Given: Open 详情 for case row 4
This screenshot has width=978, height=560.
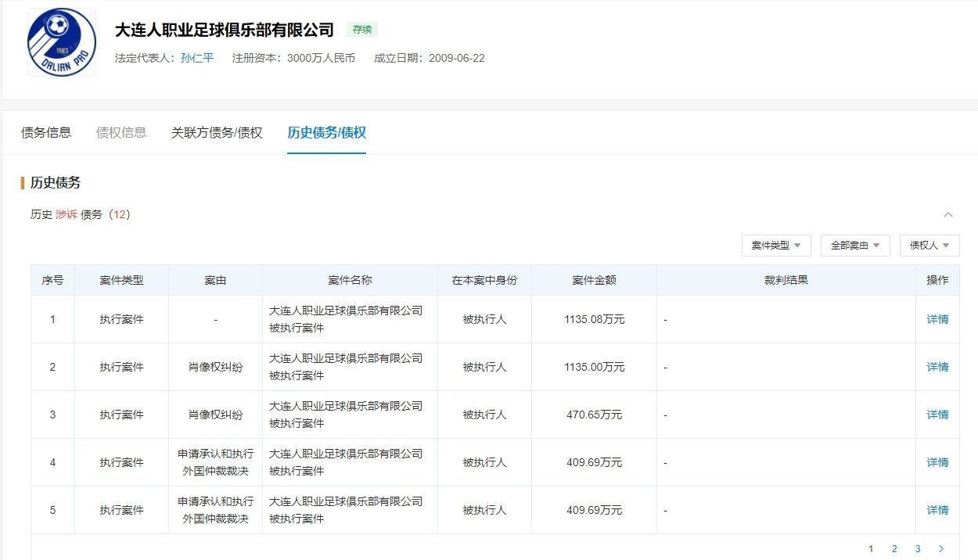Looking at the screenshot, I should [937, 462].
